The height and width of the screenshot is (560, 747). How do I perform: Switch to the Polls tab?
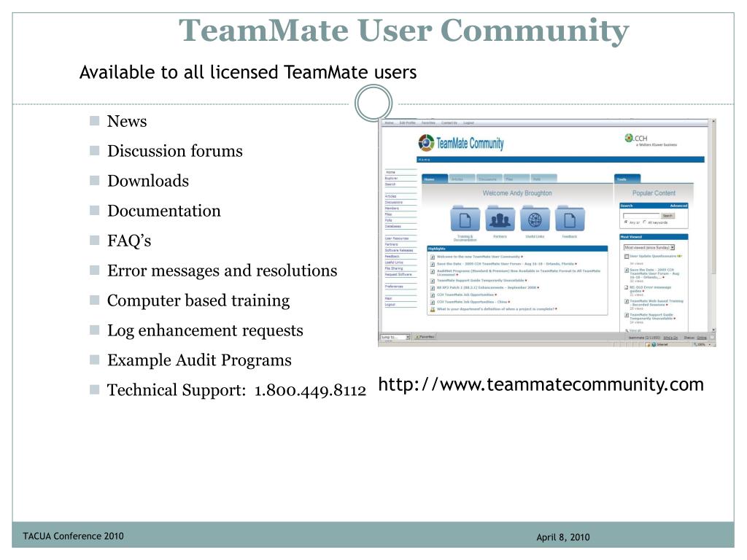[x=543, y=179]
